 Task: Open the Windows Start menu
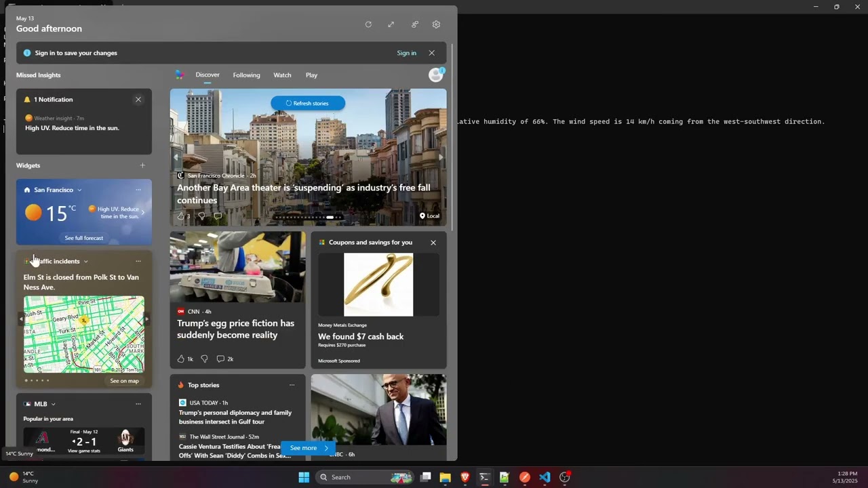[304, 477]
